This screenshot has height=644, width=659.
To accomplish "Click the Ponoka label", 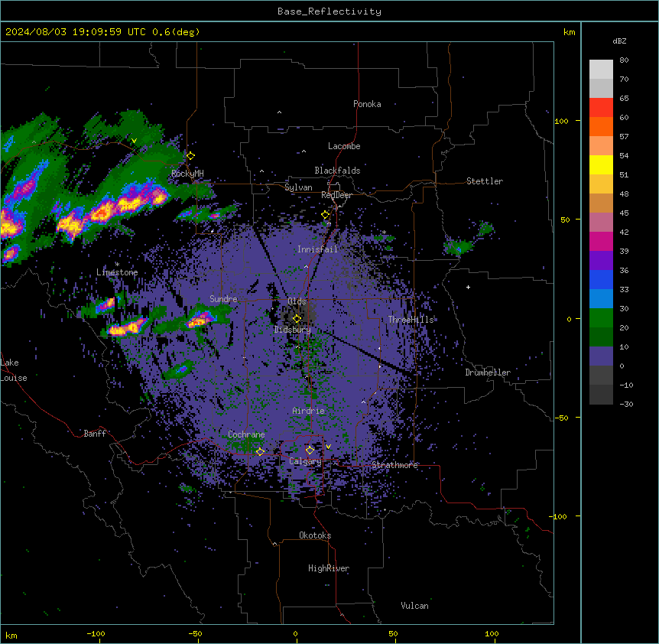I will (367, 104).
